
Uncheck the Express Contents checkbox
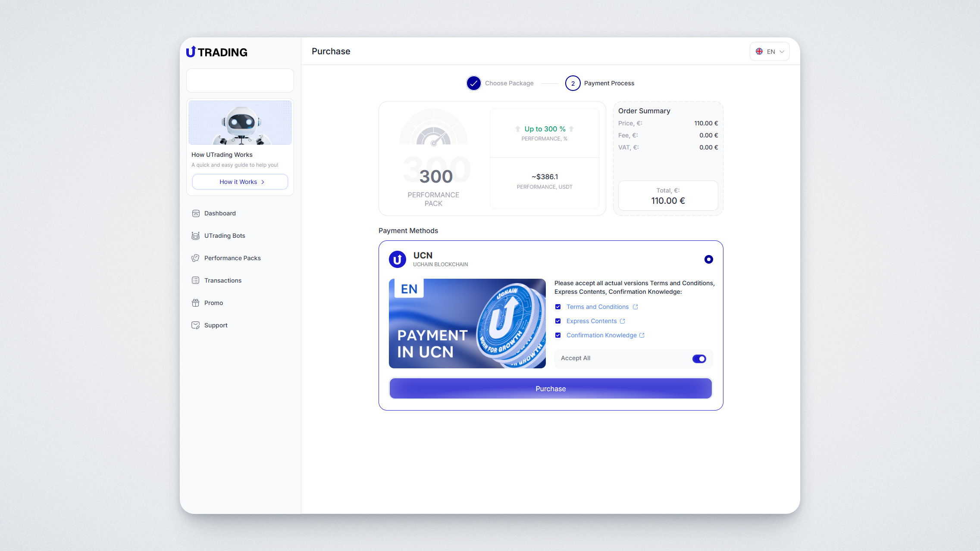click(558, 321)
